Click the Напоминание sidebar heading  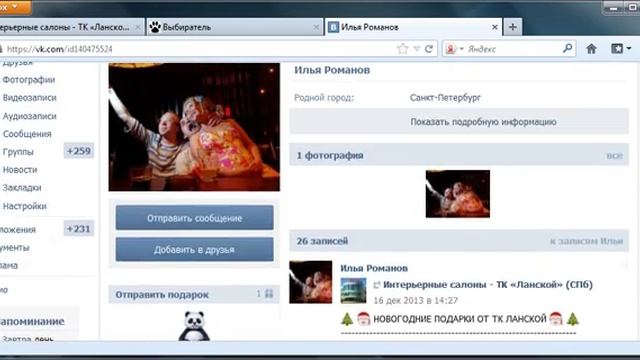[x=32, y=321]
